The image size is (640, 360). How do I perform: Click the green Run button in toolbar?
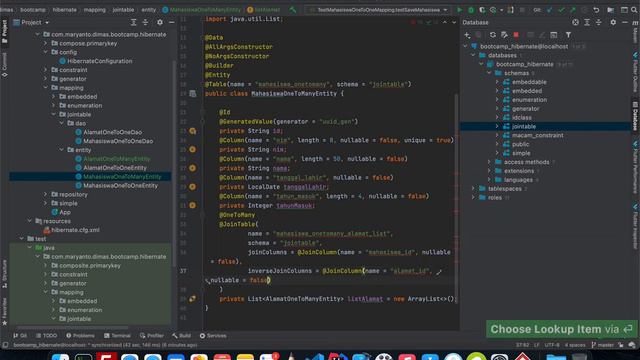(459, 10)
